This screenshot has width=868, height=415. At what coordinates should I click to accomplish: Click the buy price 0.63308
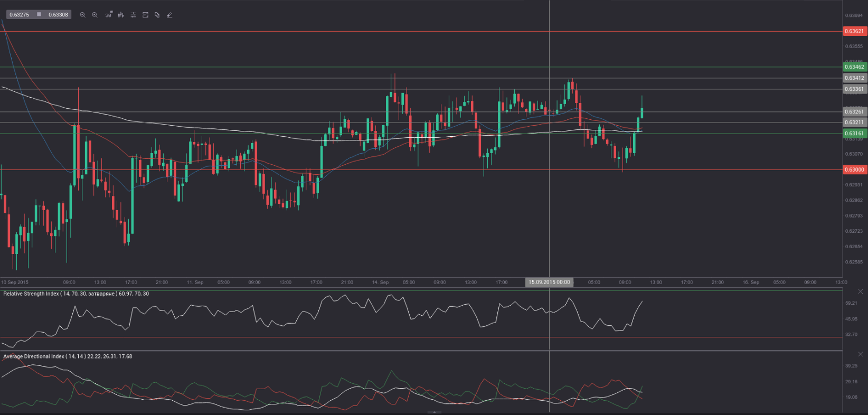click(x=58, y=15)
